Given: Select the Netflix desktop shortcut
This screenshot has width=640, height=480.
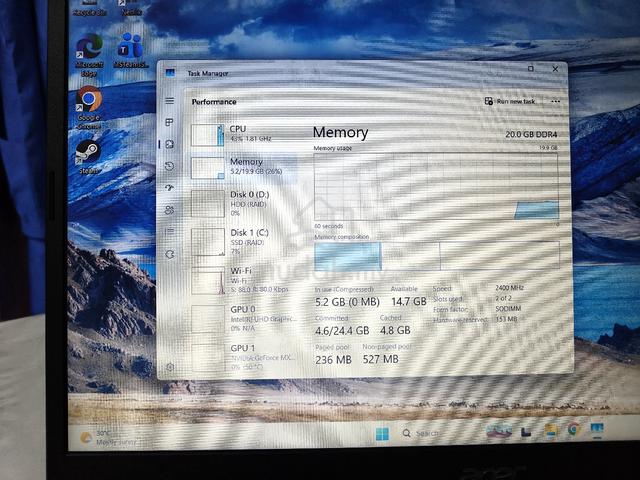Looking at the screenshot, I should tap(131, 8).
